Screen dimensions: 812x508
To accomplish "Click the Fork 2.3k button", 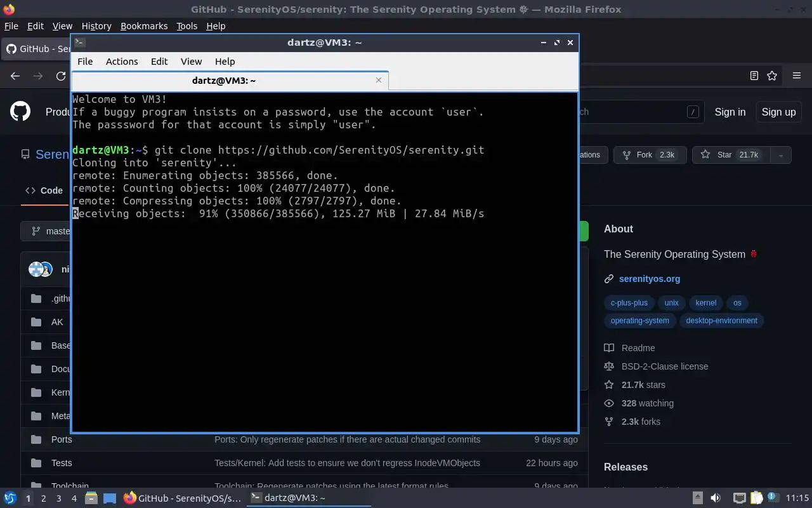I will (x=650, y=155).
